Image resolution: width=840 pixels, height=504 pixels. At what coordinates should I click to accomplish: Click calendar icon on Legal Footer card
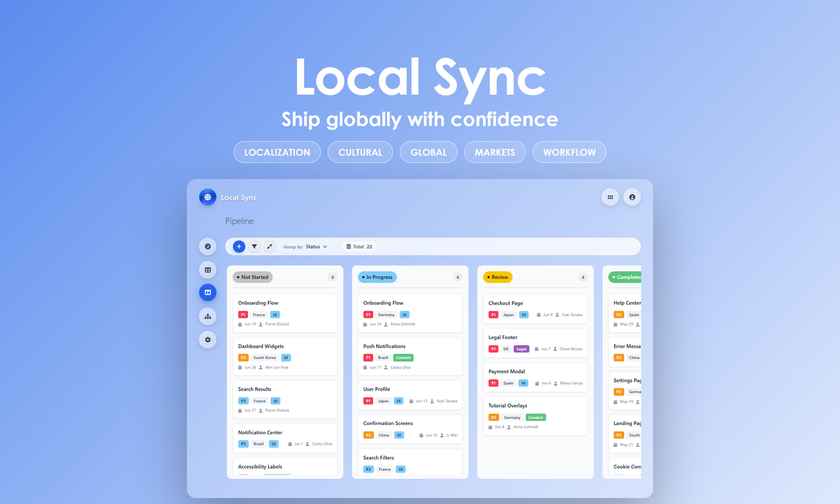point(537,349)
